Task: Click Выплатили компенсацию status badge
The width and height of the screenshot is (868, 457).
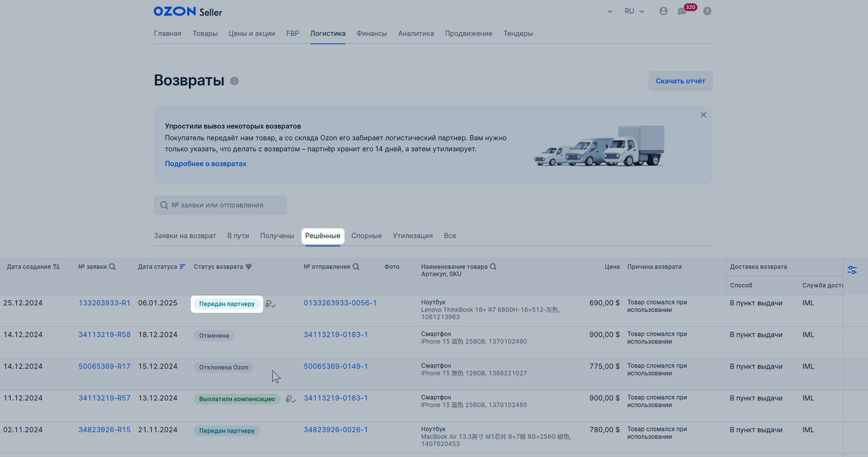Action: 237,399
